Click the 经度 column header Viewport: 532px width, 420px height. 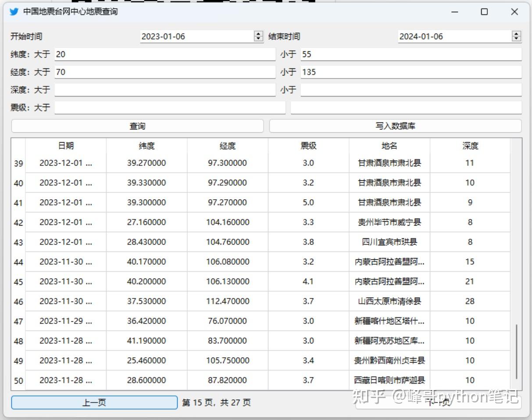pos(228,146)
